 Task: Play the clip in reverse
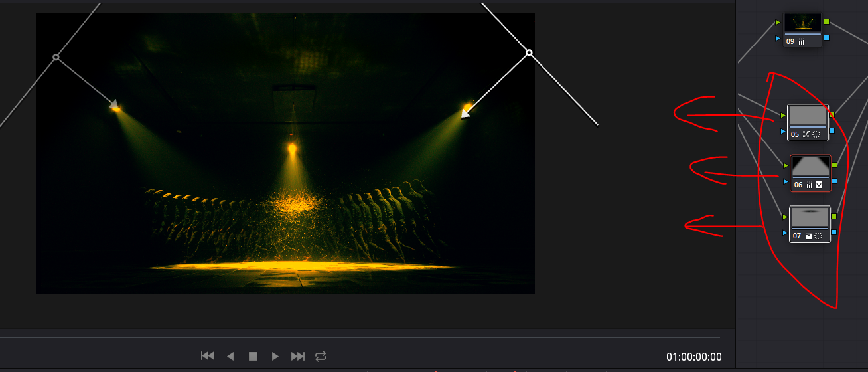(x=230, y=356)
